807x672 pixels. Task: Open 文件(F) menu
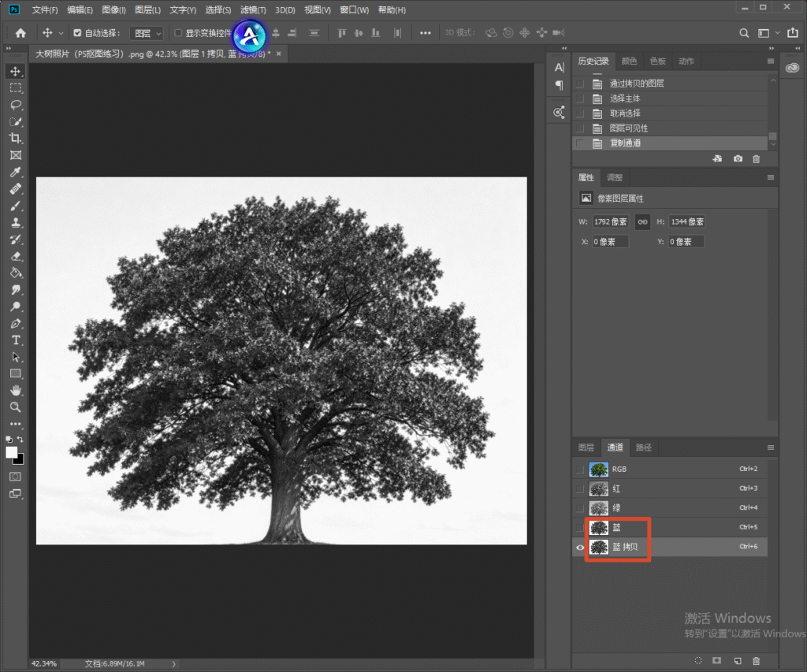tap(45, 9)
